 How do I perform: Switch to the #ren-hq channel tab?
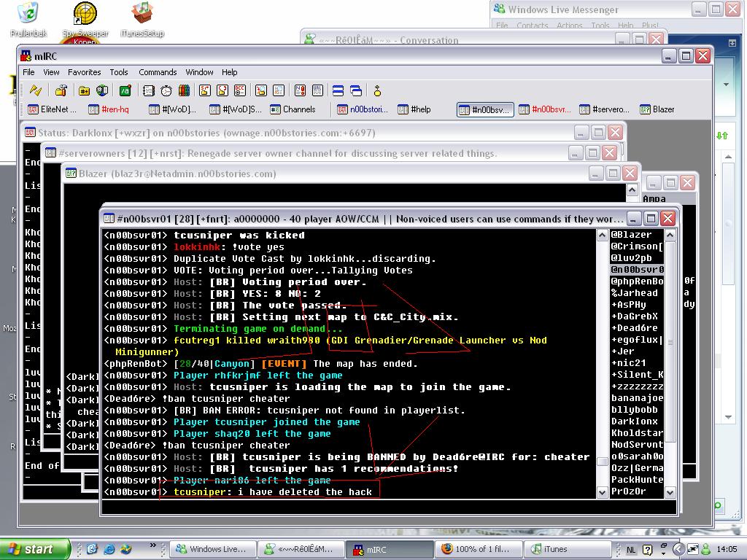click(x=108, y=109)
